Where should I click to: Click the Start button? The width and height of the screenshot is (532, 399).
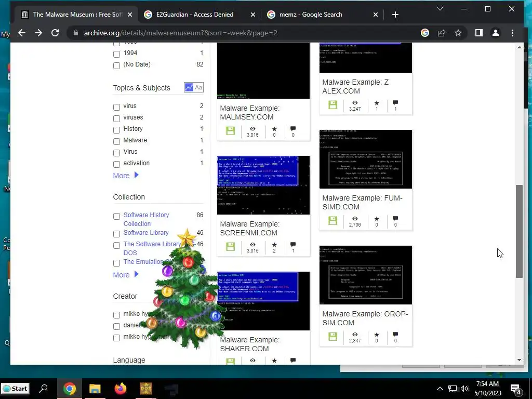pyautogui.click(x=15, y=389)
